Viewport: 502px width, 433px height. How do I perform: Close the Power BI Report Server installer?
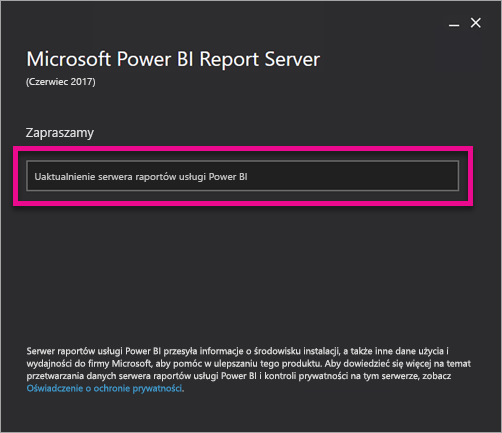tap(476, 23)
